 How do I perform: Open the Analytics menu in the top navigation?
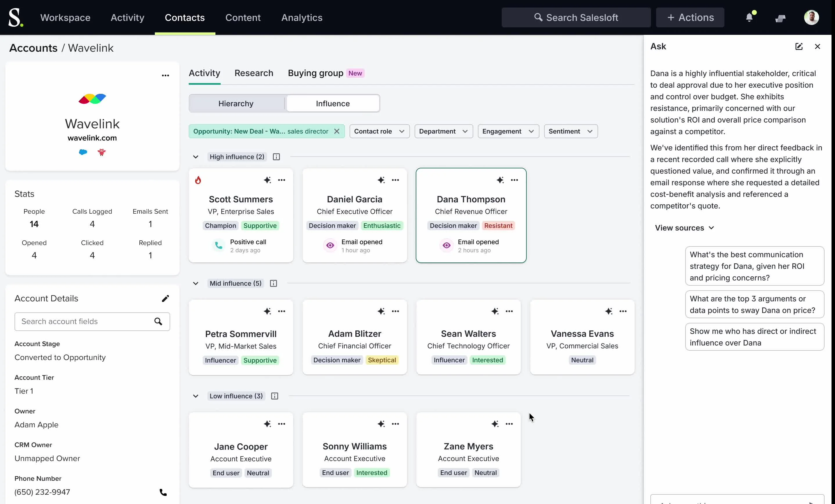pyautogui.click(x=302, y=18)
